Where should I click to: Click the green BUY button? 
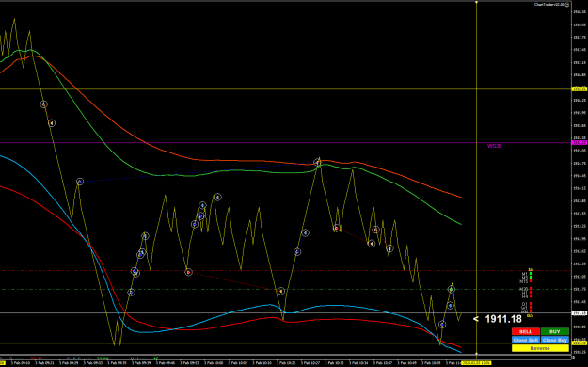point(555,332)
